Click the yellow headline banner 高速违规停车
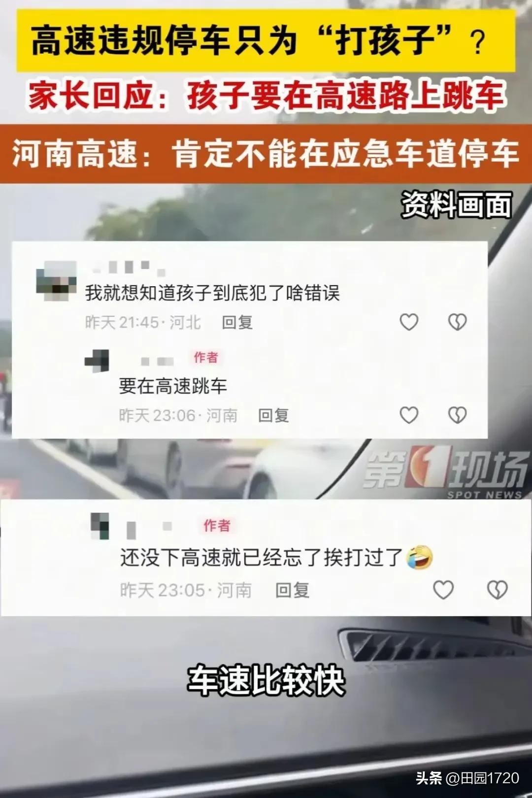Viewport: 532px width, 798px height. [266, 40]
